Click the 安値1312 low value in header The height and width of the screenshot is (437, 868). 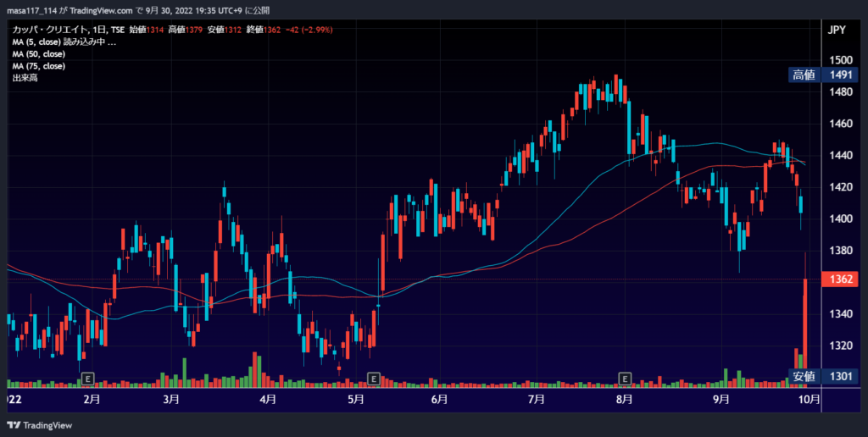[x=224, y=30]
